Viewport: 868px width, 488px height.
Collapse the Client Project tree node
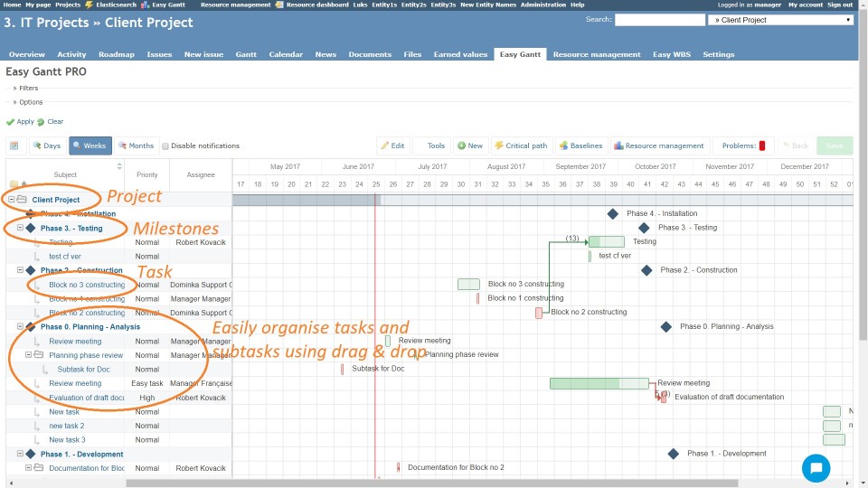tap(11, 200)
